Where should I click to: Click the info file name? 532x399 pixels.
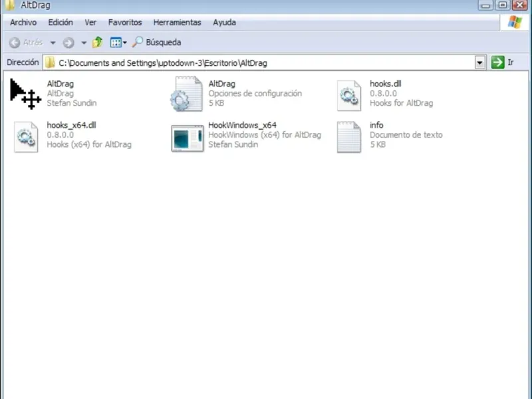[x=376, y=125]
